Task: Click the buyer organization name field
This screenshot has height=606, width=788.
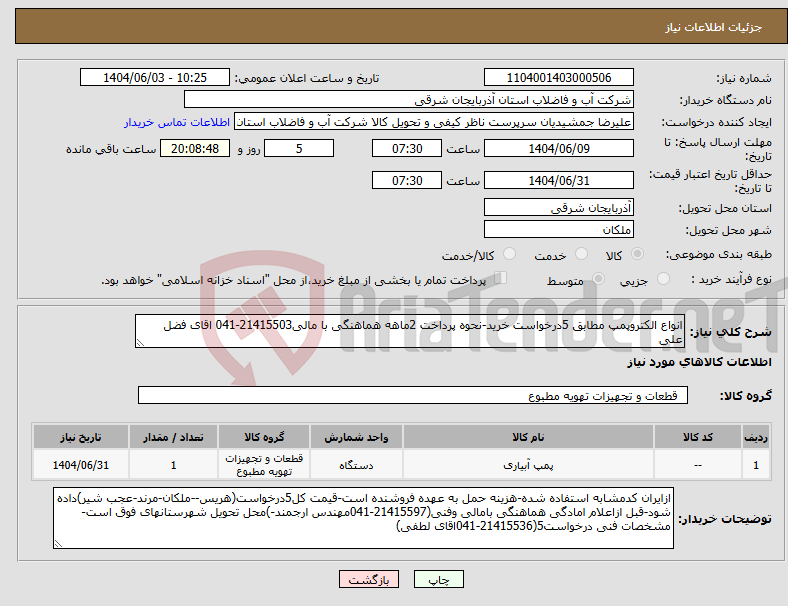Action: 409,99
